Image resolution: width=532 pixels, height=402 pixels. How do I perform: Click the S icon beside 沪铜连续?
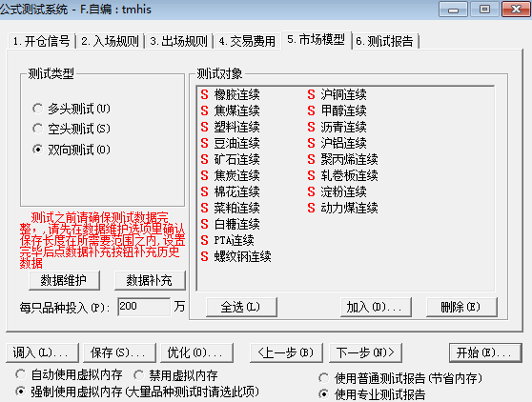(x=312, y=94)
